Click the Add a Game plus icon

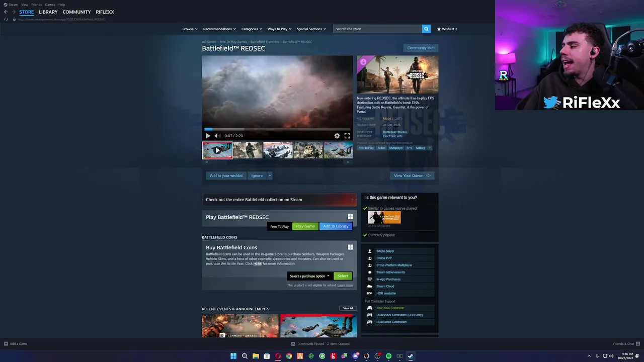6,344
